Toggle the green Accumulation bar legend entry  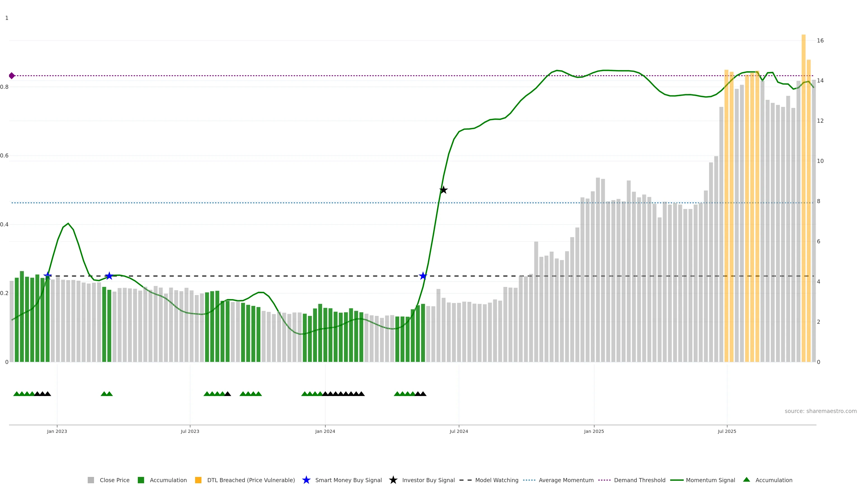141,480
